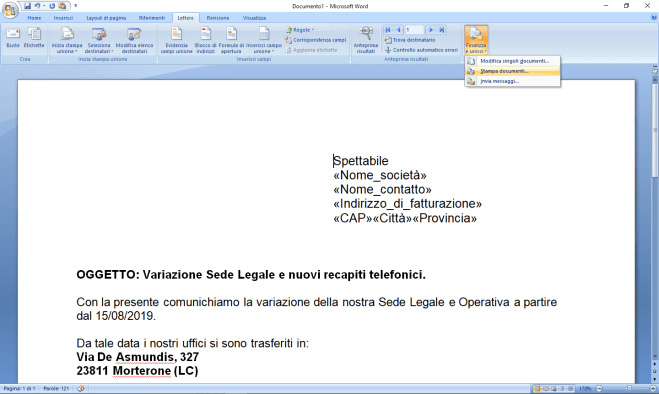Zoom out with minus button
The image size is (659, 394).
[x=599, y=389]
